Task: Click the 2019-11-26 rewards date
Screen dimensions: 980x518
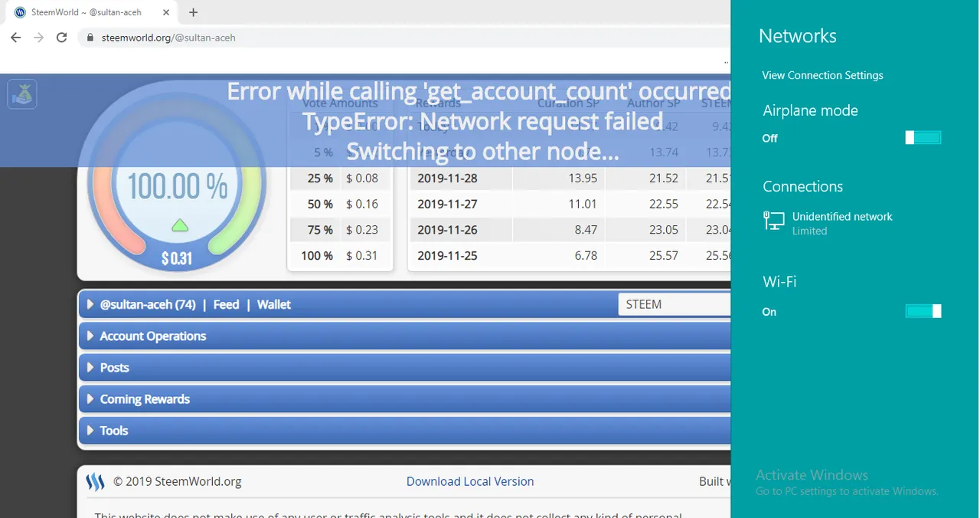Action: [x=447, y=230]
